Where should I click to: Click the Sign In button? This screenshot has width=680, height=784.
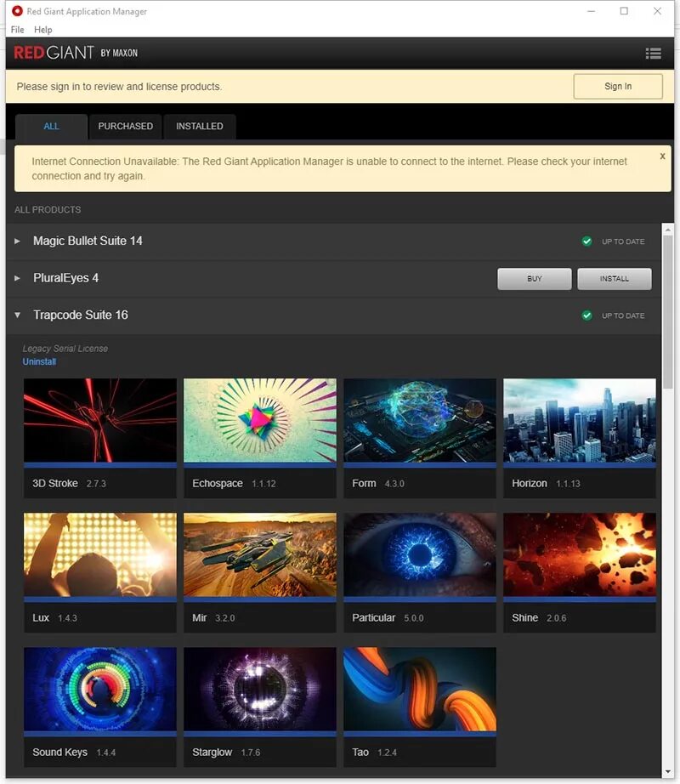[x=618, y=87]
